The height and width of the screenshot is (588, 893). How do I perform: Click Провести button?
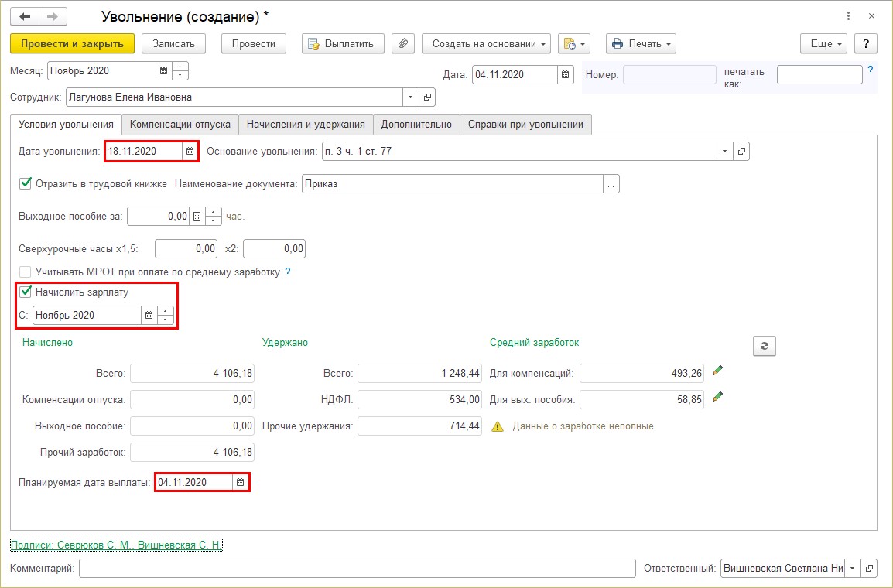[254, 44]
